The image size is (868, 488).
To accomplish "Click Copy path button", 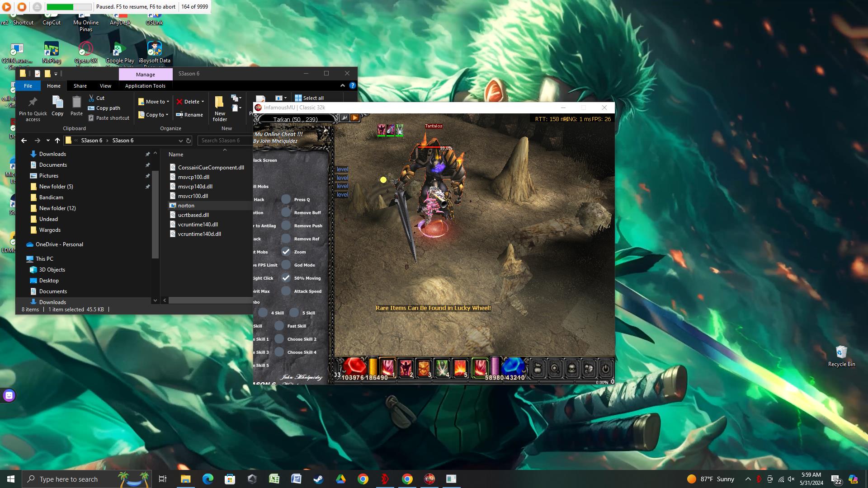I will tap(104, 108).
